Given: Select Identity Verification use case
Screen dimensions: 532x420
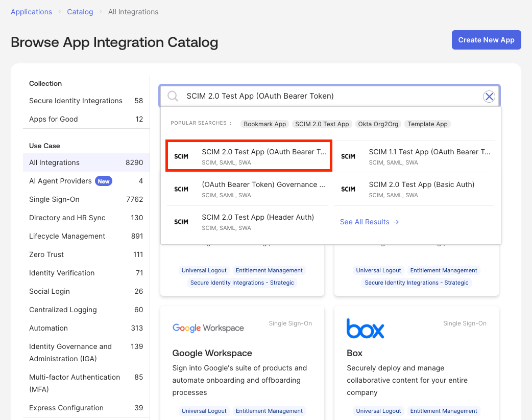Looking at the screenshot, I should point(86,273).
